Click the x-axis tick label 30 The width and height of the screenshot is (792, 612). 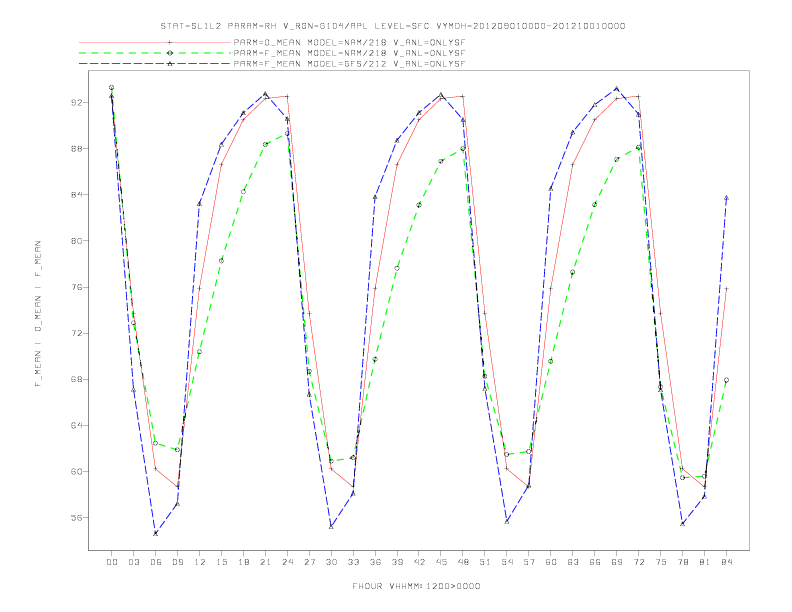[331, 562]
